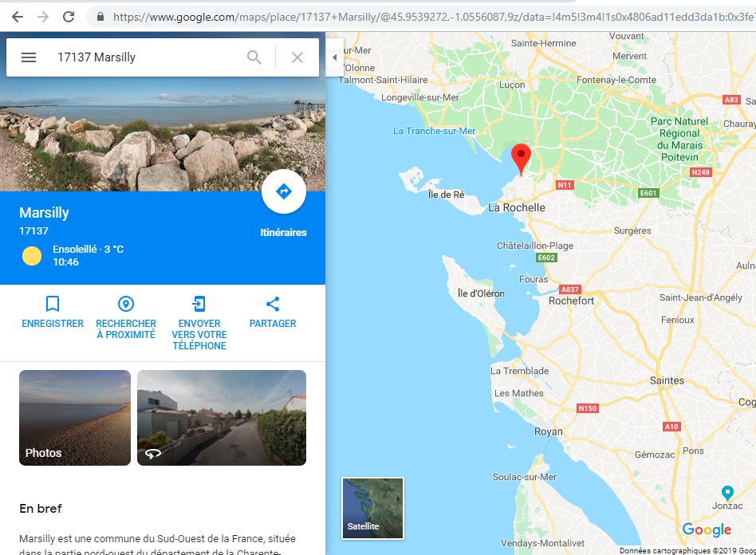The width and height of the screenshot is (756, 555).
Task: Go back with browser back arrow
Action: 17,17
